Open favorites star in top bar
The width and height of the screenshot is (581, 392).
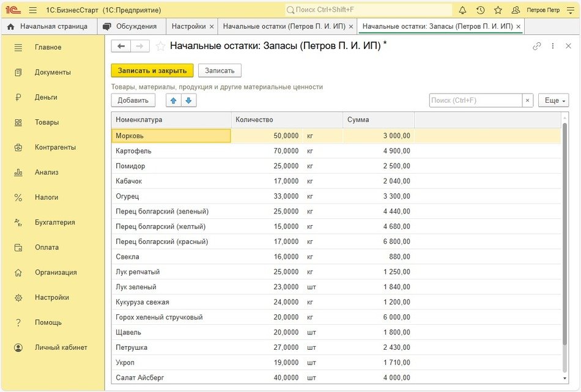coord(498,10)
